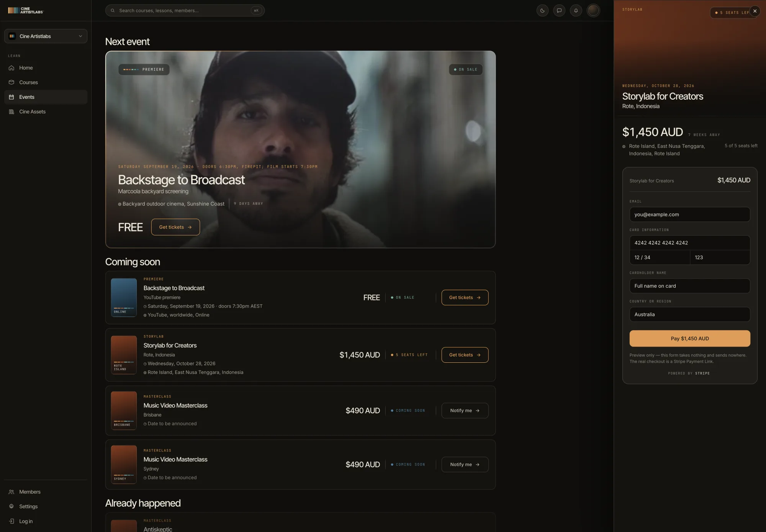Screen dimensions: 766x532
Task: Open the messages chat icon
Action: [x=559, y=10]
